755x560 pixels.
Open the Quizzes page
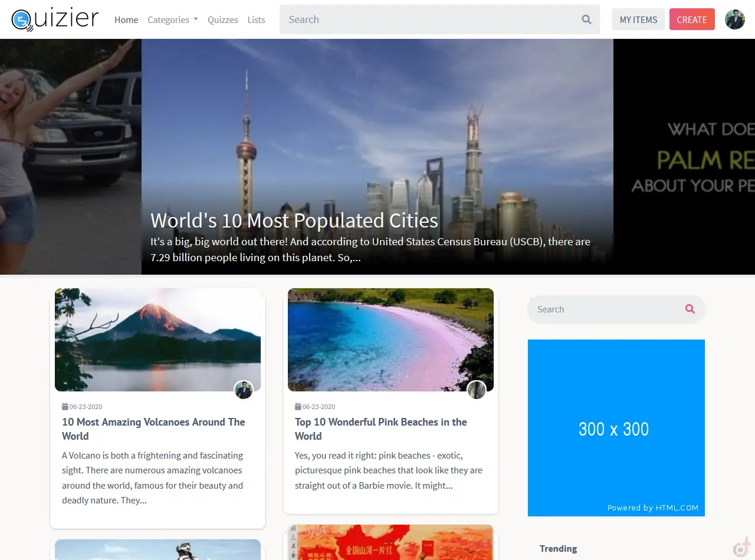coord(222,19)
